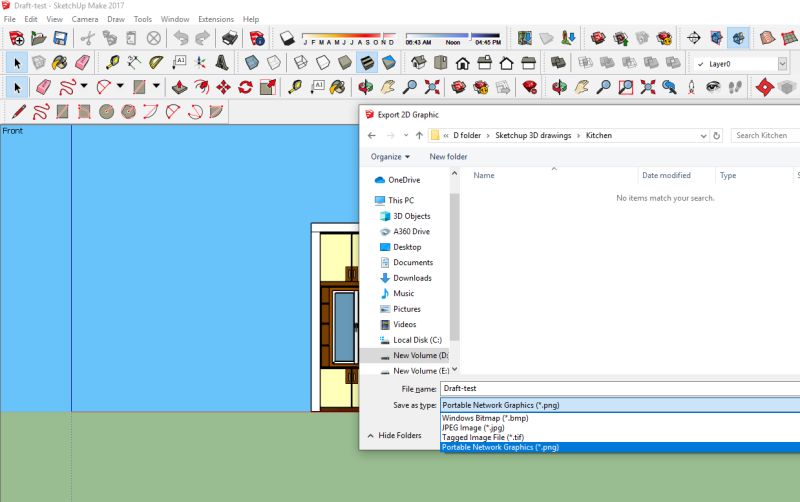Select the Look Around eye tool
The image size is (800, 502).
tap(713, 87)
